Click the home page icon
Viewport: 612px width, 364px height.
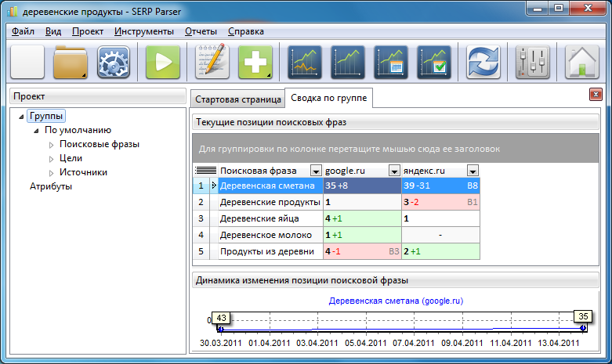pos(581,62)
